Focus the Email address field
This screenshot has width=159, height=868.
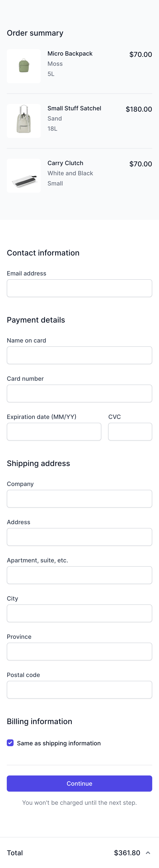[x=79, y=288]
